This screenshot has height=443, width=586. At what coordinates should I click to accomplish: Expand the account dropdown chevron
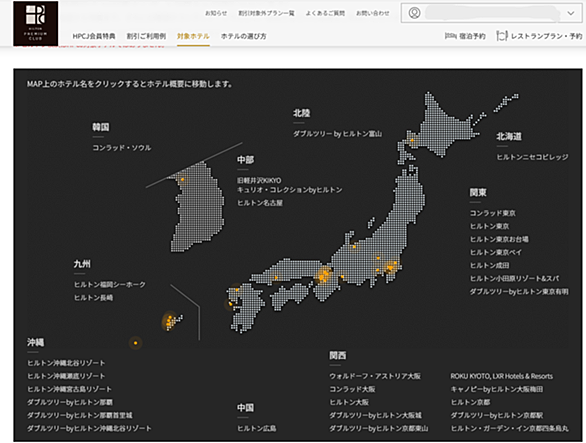[x=571, y=13]
